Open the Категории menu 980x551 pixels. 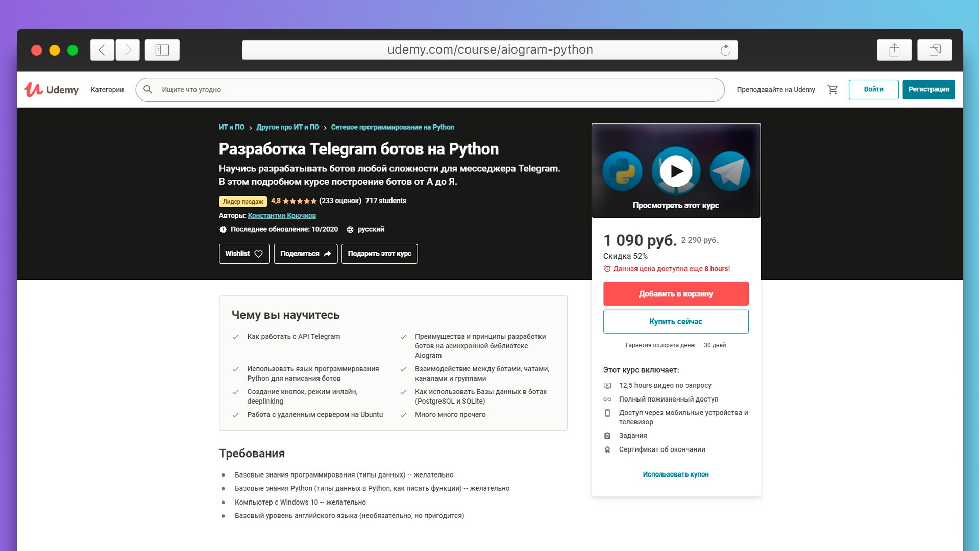pyautogui.click(x=107, y=90)
